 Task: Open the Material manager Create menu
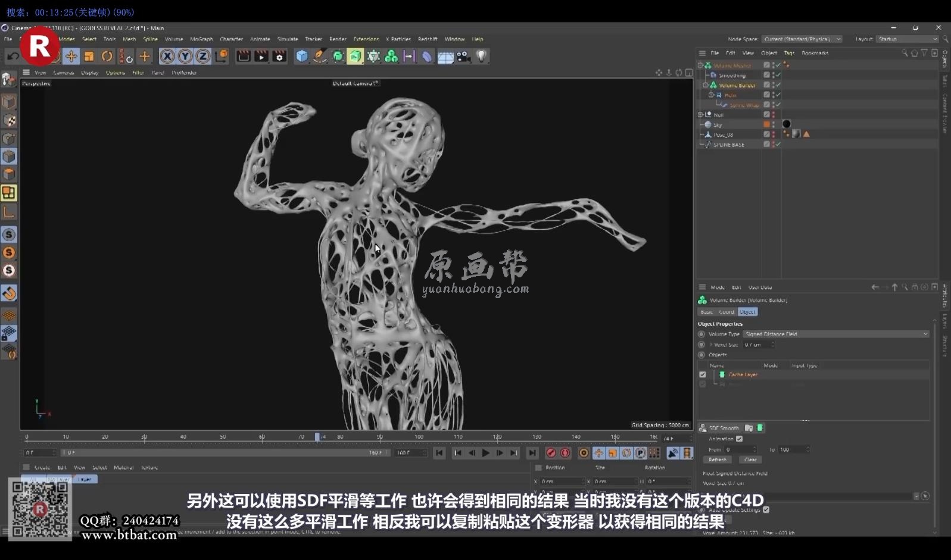[42, 468]
